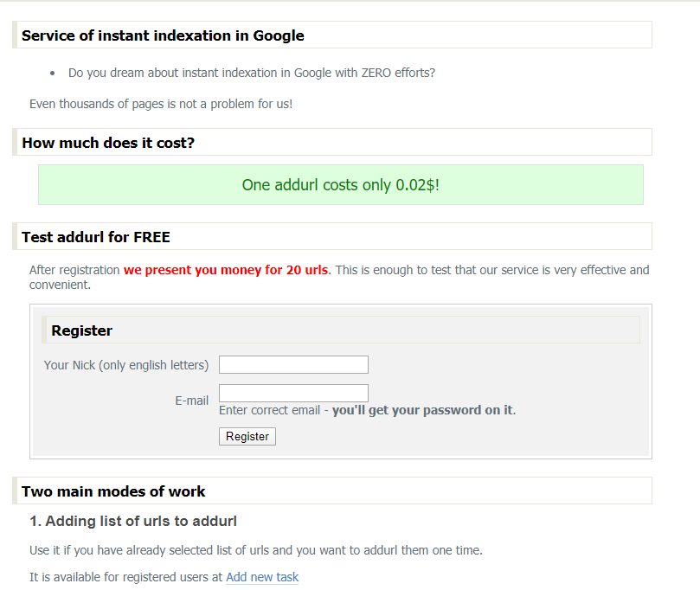Select the 'How much does it cost?' heading
The width and height of the screenshot is (700, 590).
tap(108, 143)
